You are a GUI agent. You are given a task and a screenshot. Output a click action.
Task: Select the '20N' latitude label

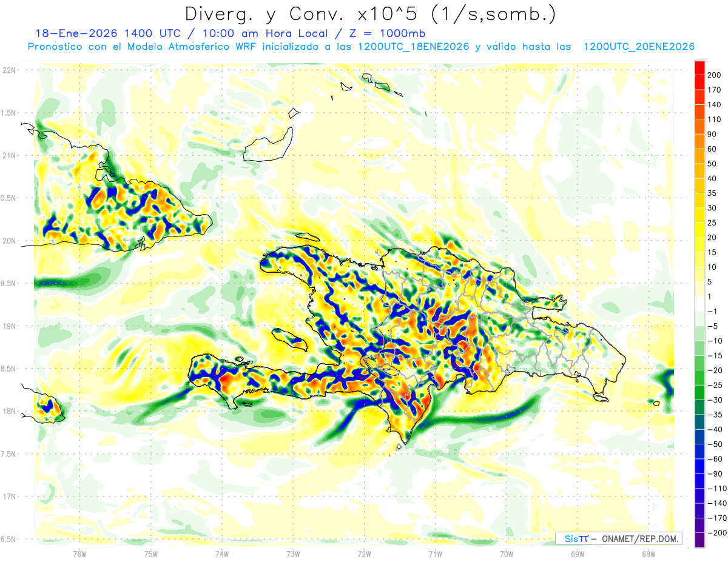coord(9,241)
